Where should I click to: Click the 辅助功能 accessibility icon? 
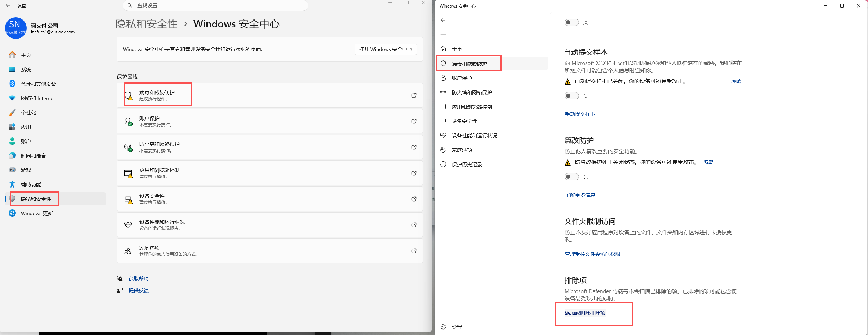[12, 184]
